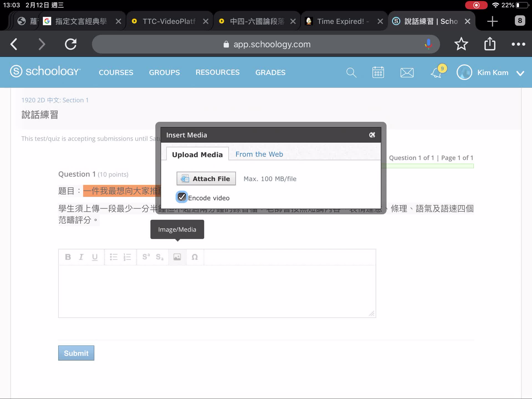Viewport: 532px width, 399px height.
Task: Click the voice search microphone in address bar
Action: click(x=428, y=44)
